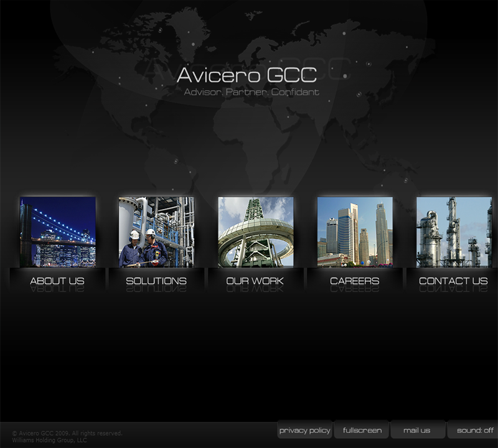Viewport: 498px width, 448px height.
Task: Select OUR WORK in the navigation
Action: click(255, 281)
